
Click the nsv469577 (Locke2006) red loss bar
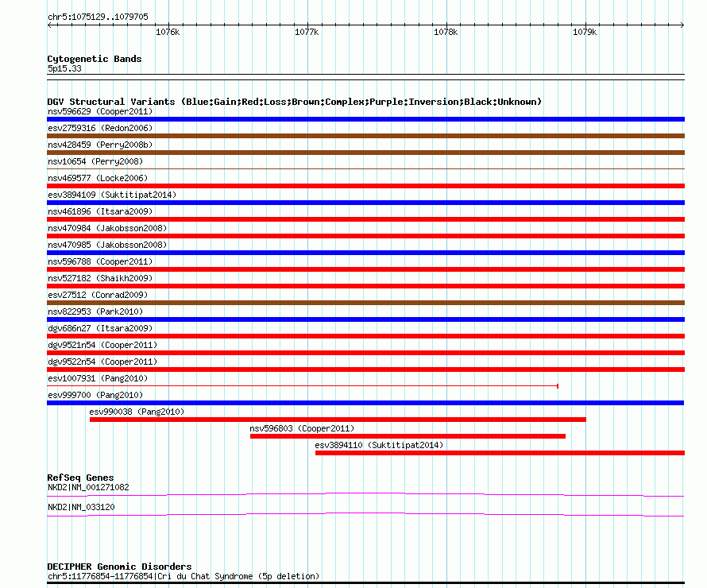tap(365, 186)
